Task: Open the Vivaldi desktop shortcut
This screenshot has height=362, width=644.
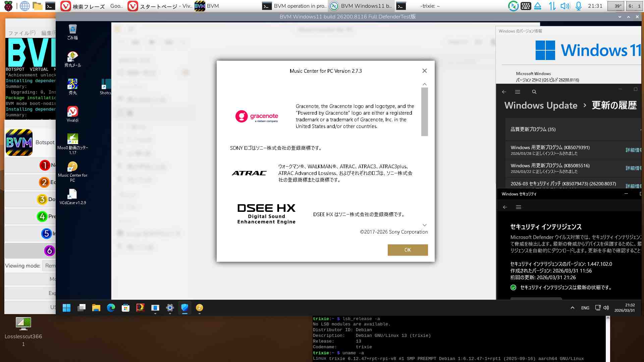Action: pyautogui.click(x=72, y=112)
